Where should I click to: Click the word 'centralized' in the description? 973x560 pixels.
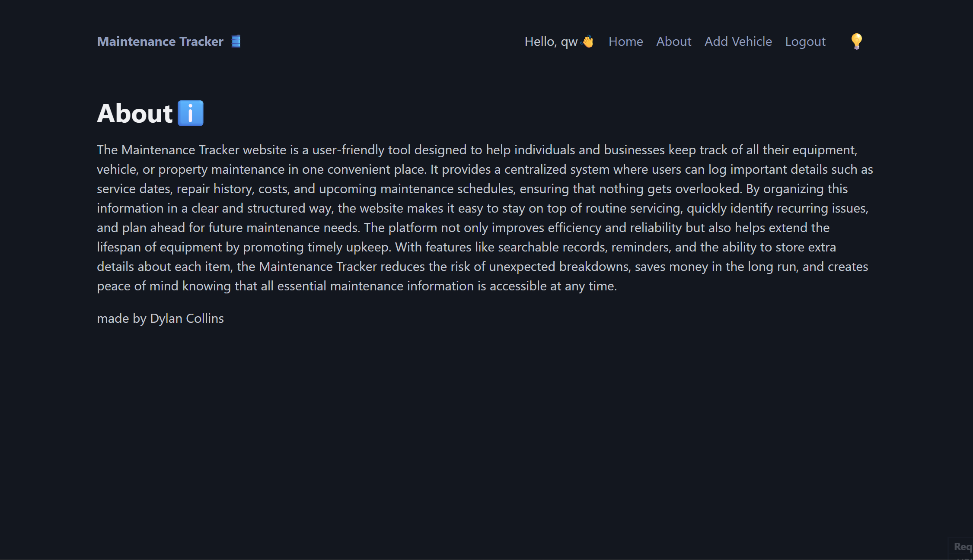(x=535, y=169)
